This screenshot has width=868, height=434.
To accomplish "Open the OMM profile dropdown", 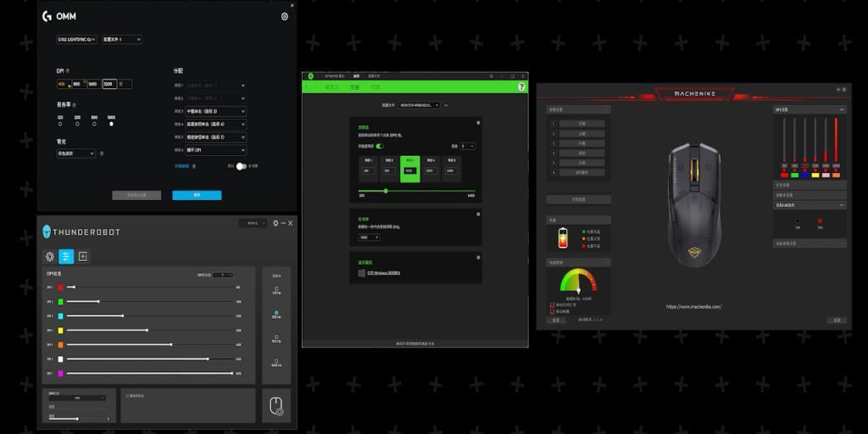I will [x=121, y=39].
